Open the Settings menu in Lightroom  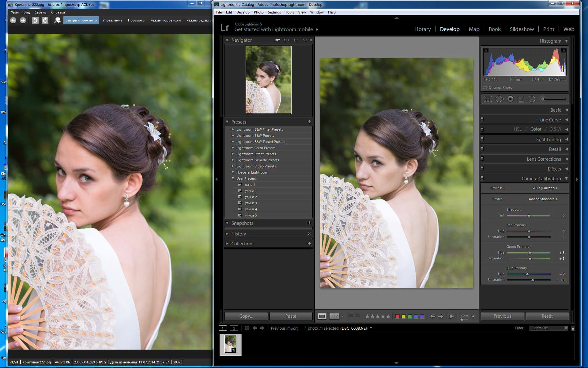(x=274, y=12)
